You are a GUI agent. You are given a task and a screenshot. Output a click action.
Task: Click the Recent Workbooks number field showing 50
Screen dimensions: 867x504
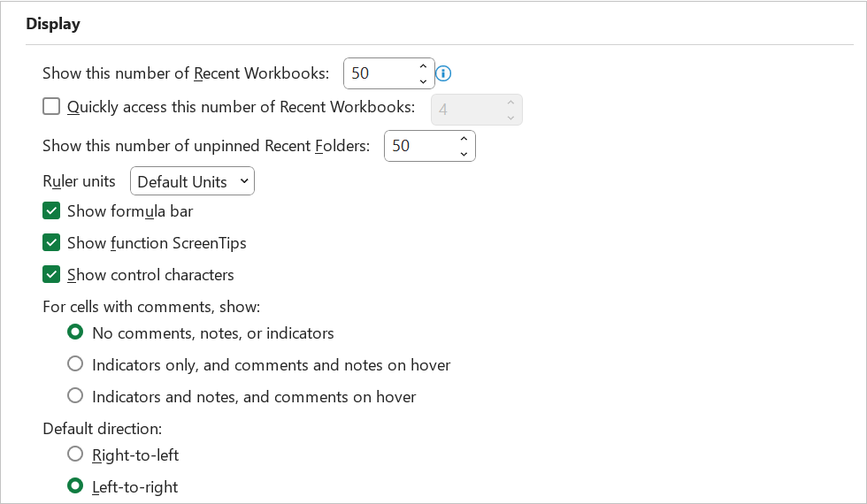click(x=380, y=73)
